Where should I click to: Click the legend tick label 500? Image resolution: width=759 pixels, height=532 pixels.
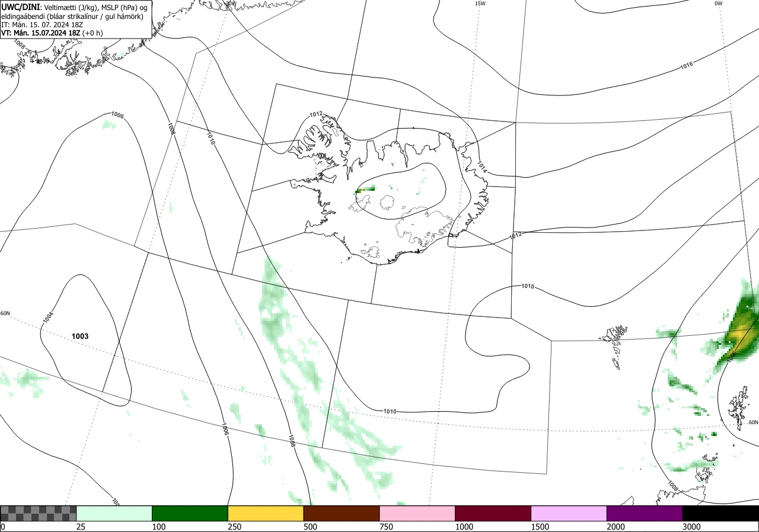(x=310, y=527)
